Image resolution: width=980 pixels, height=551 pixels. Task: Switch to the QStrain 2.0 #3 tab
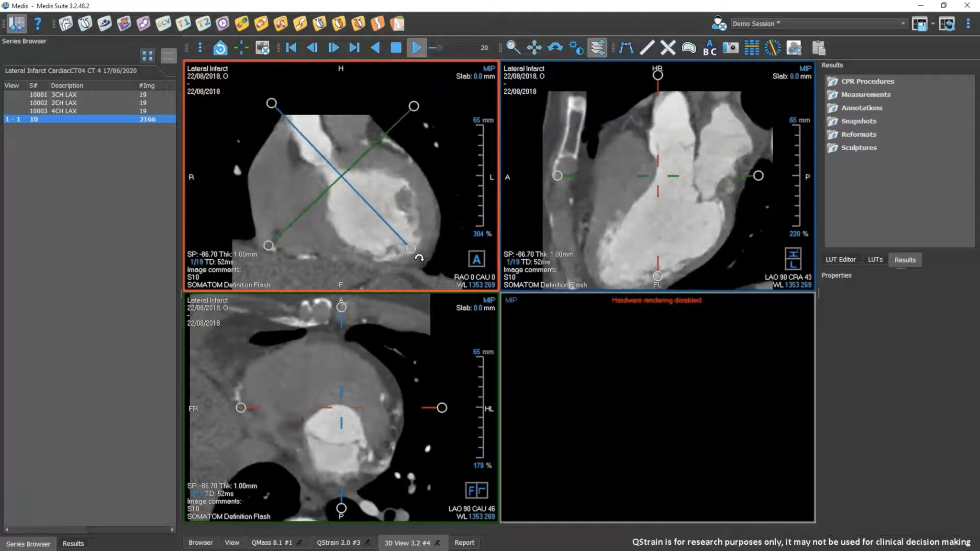pos(338,542)
